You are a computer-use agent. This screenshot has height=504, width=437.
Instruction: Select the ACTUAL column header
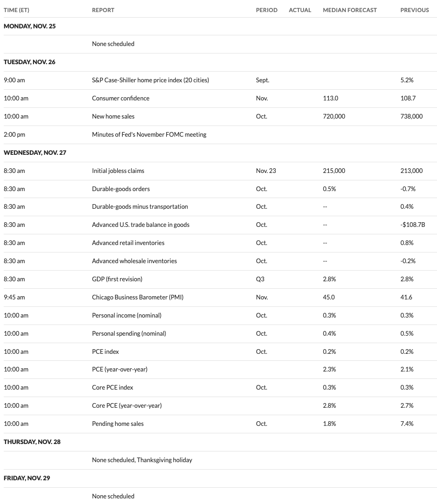pos(300,10)
